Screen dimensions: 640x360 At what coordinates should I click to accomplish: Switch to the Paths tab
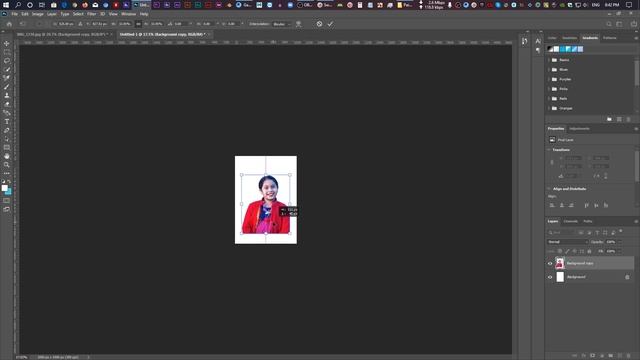(x=588, y=221)
